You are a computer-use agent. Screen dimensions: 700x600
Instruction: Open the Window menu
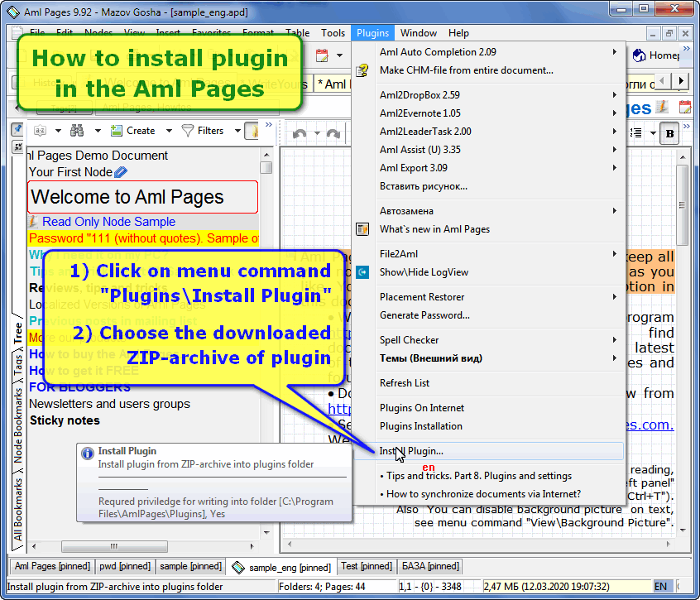[x=419, y=33]
